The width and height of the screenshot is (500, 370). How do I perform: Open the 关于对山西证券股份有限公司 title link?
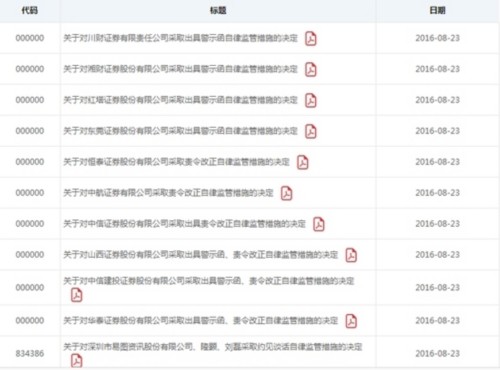201,255
